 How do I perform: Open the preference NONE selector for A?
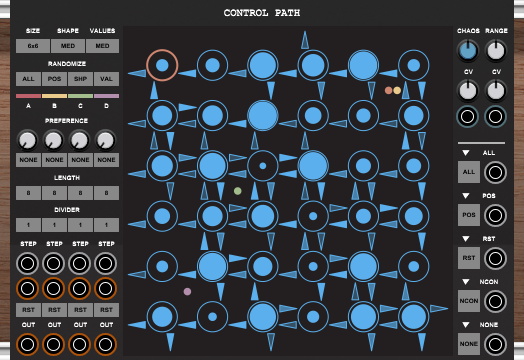[x=28, y=160]
